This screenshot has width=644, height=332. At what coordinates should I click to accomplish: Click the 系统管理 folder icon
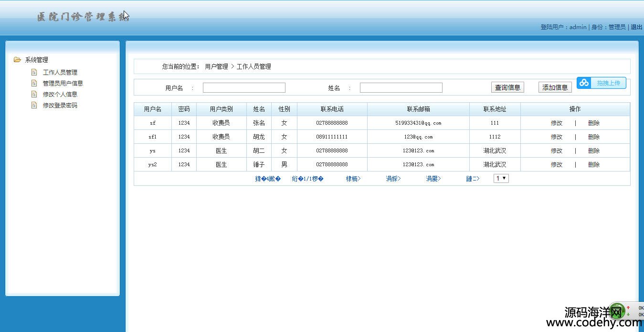point(18,60)
